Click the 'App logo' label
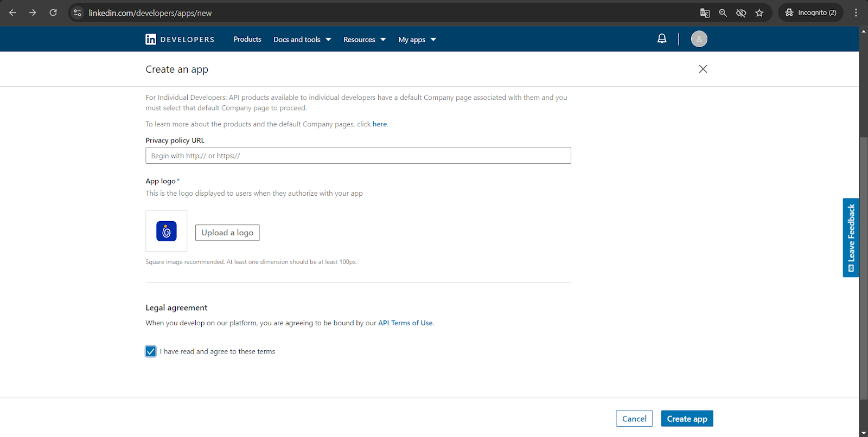 tap(161, 181)
